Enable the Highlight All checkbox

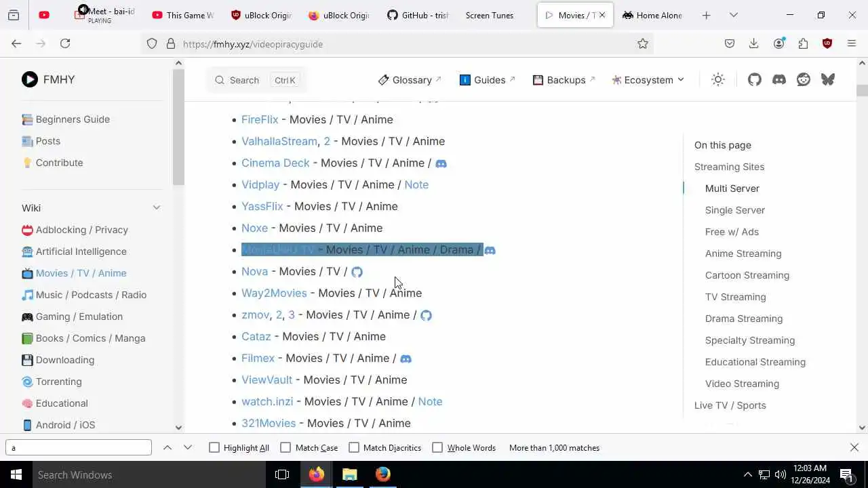coord(214,447)
